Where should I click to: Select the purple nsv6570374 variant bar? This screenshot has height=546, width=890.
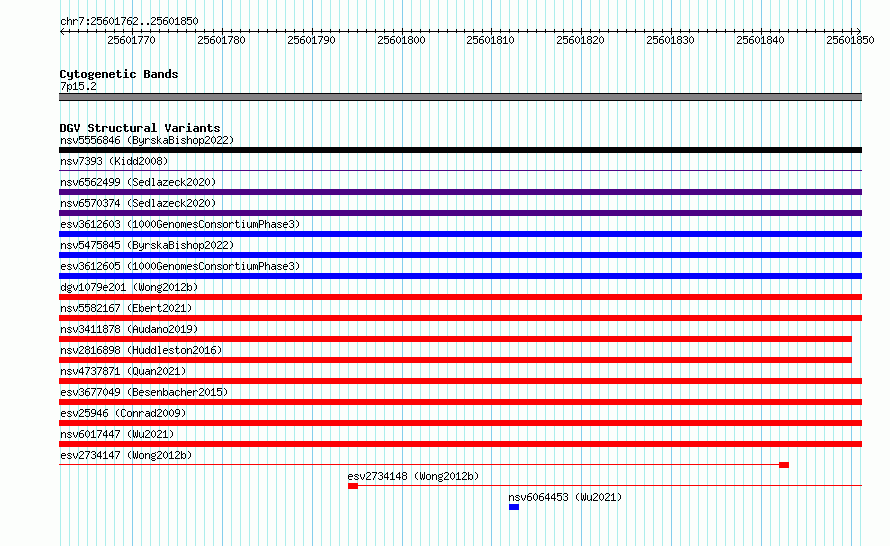[460, 213]
